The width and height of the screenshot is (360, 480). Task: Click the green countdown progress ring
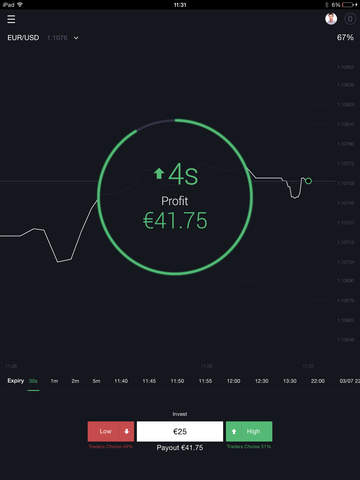tap(175, 197)
